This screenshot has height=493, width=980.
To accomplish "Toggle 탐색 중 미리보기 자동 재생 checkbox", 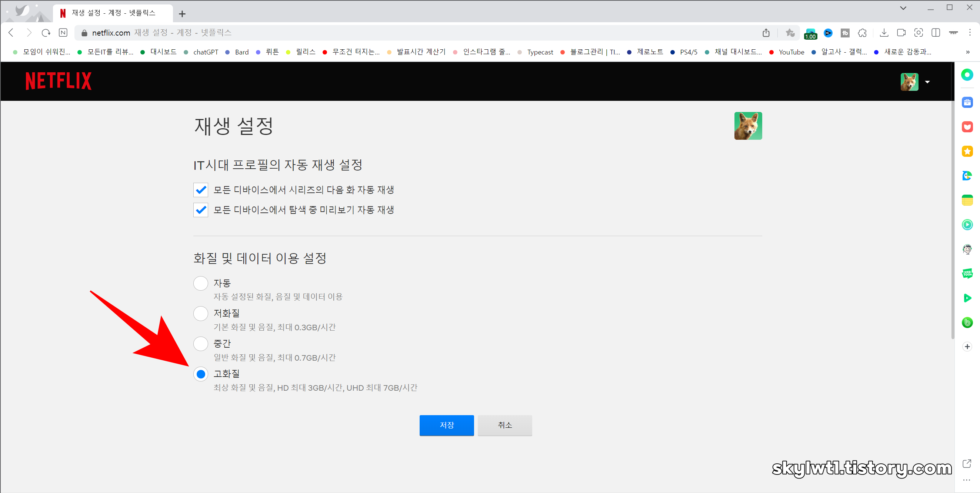I will point(200,210).
